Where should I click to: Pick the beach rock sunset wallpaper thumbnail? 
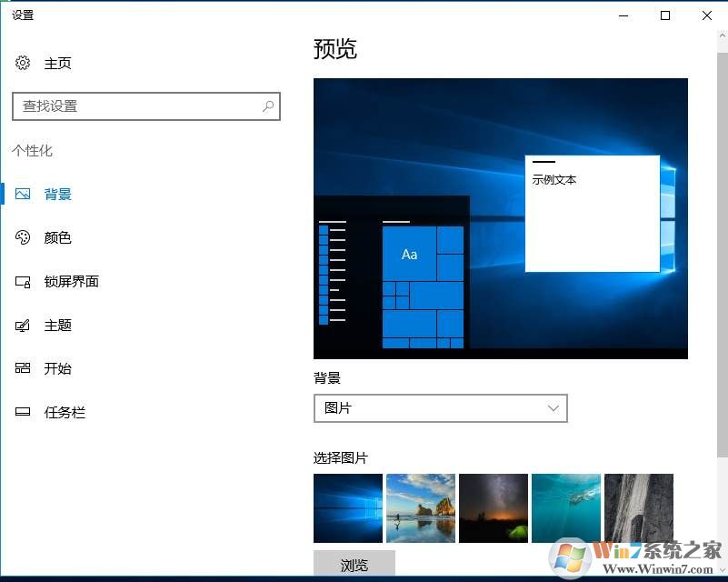click(421, 508)
